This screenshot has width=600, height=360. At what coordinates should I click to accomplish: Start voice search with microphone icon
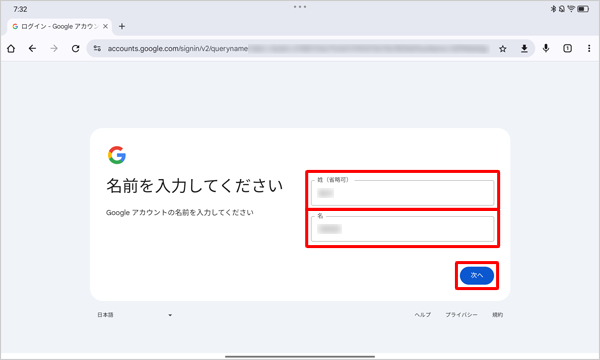click(x=546, y=48)
